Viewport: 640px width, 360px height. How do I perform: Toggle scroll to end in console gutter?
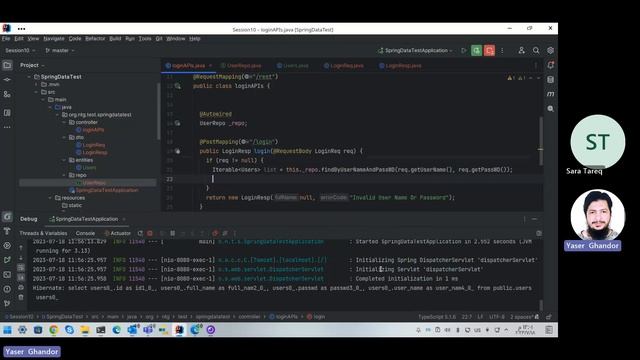(x=21, y=278)
